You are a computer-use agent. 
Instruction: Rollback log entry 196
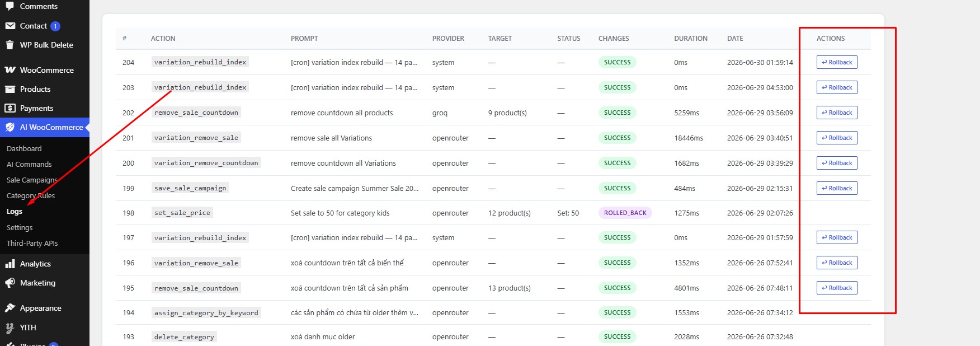[x=837, y=263]
